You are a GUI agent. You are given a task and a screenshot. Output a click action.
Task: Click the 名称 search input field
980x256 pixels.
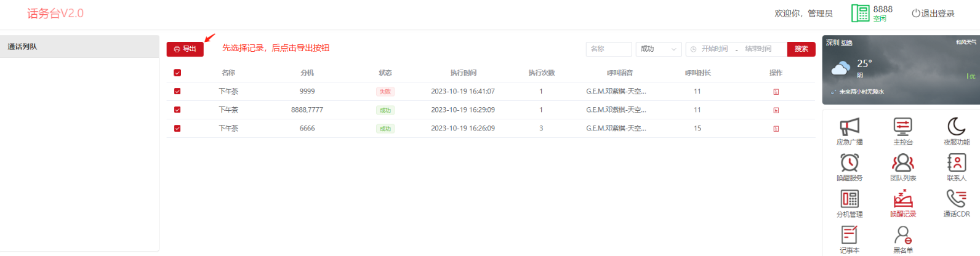point(608,49)
